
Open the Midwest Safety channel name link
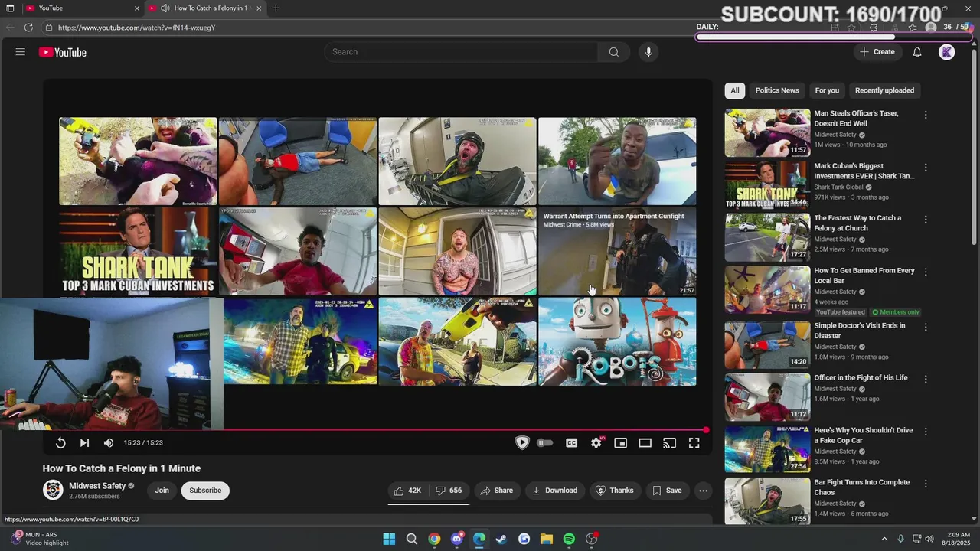[x=97, y=486]
